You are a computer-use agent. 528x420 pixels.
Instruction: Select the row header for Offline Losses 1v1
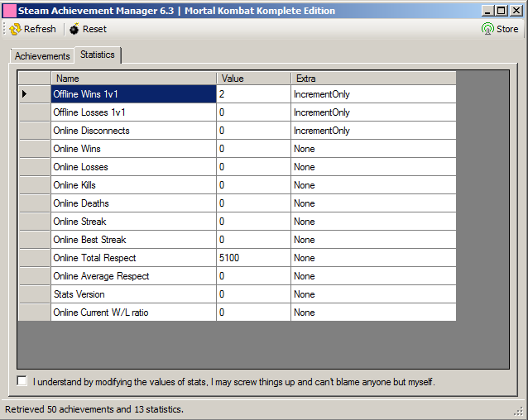[34, 112]
